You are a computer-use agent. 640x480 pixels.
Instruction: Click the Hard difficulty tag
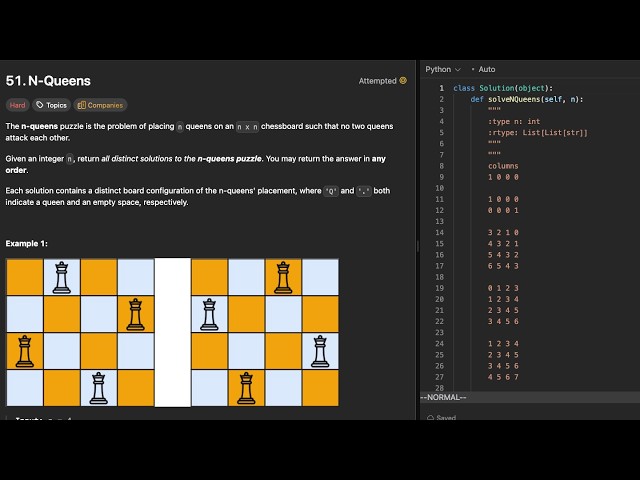[18, 105]
